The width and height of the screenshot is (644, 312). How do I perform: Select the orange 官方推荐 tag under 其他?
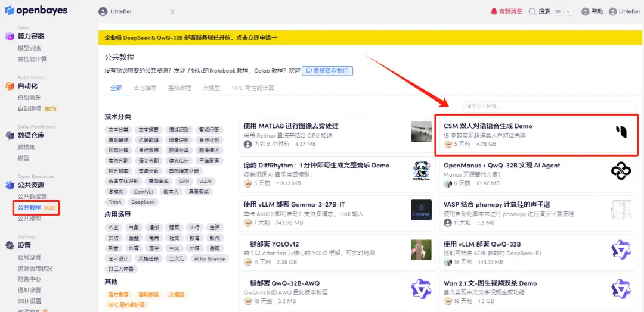[119, 294]
